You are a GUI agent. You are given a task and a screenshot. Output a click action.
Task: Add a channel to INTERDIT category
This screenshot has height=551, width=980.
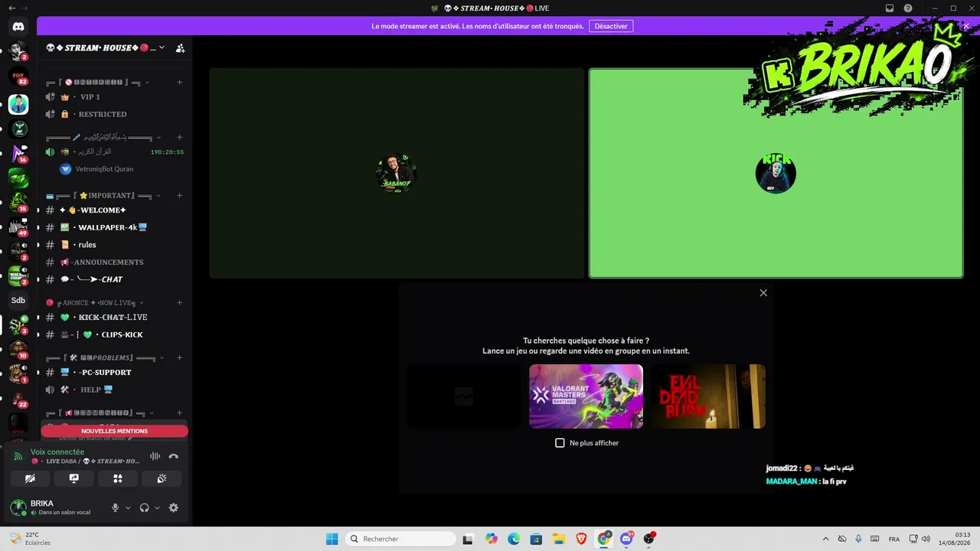pos(179,82)
